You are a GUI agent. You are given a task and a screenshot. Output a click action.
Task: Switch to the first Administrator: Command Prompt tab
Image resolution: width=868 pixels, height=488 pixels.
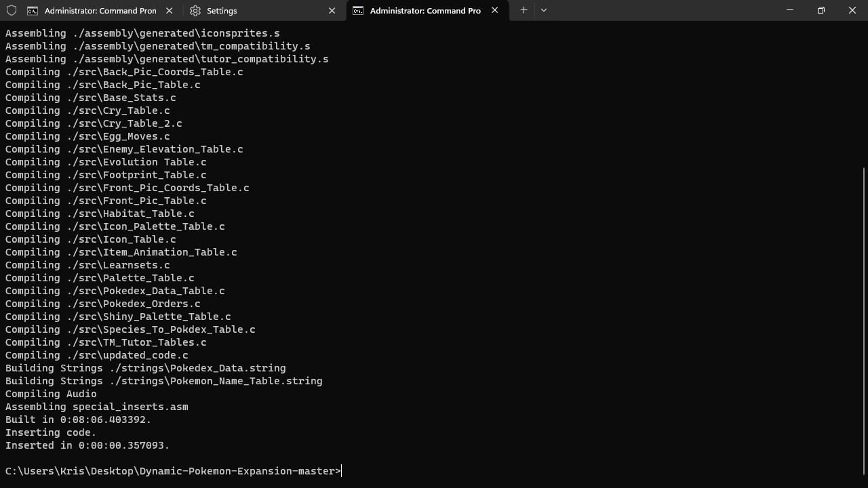[x=100, y=11]
